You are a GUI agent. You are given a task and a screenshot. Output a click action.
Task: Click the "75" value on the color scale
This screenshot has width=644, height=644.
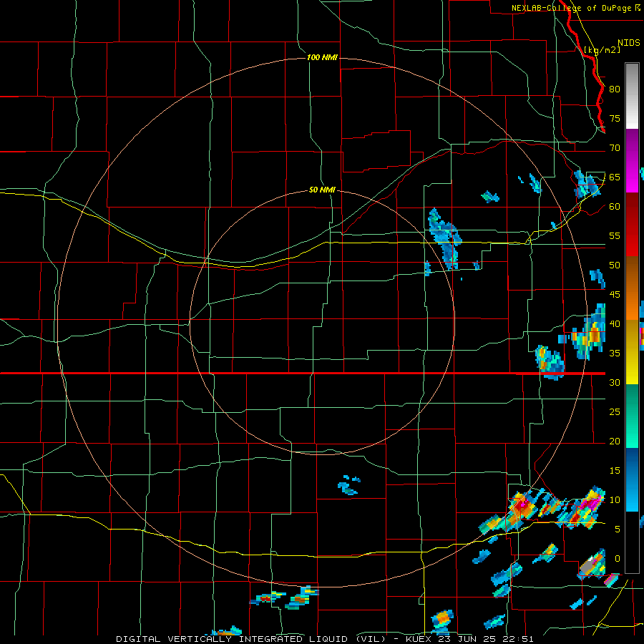click(615, 118)
